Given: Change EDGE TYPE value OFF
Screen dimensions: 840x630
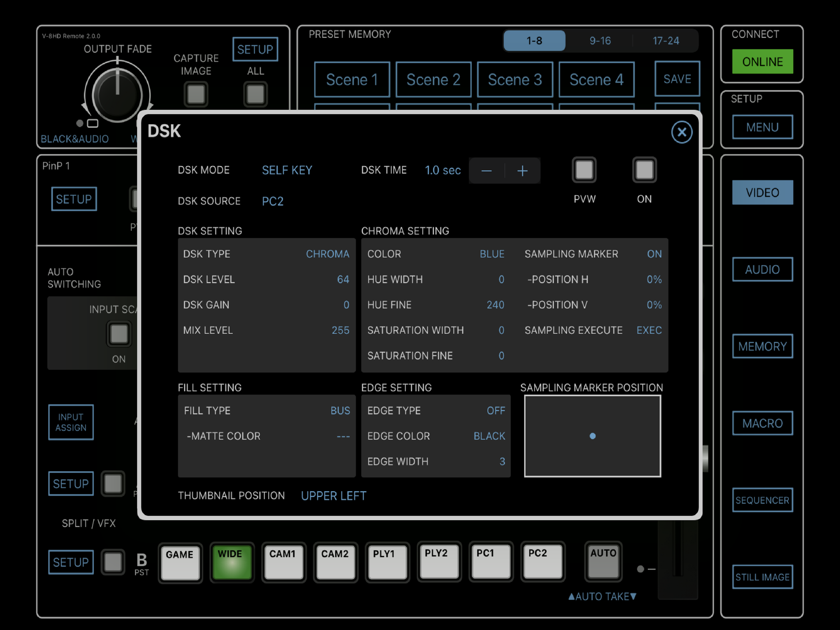Looking at the screenshot, I should (x=496, y=410).
